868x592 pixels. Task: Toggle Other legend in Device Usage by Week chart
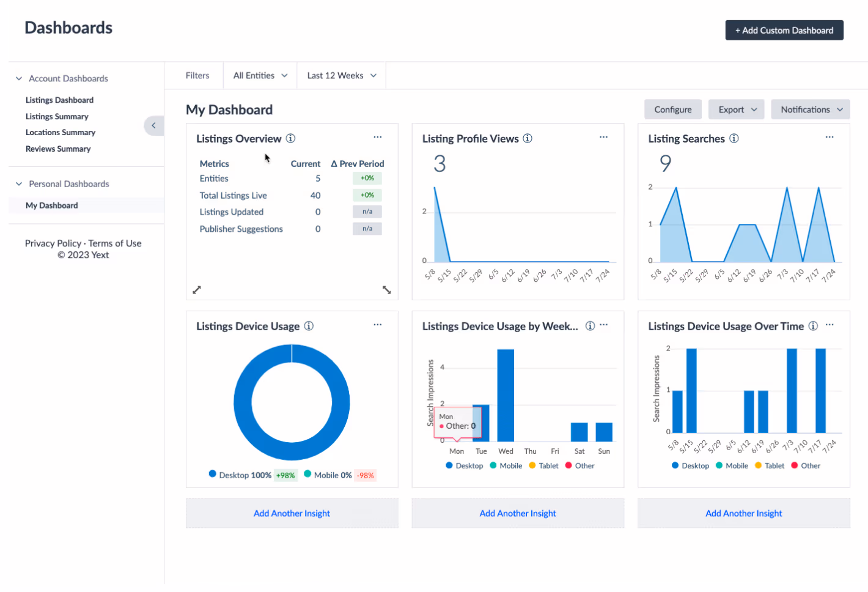click(580, 465)
